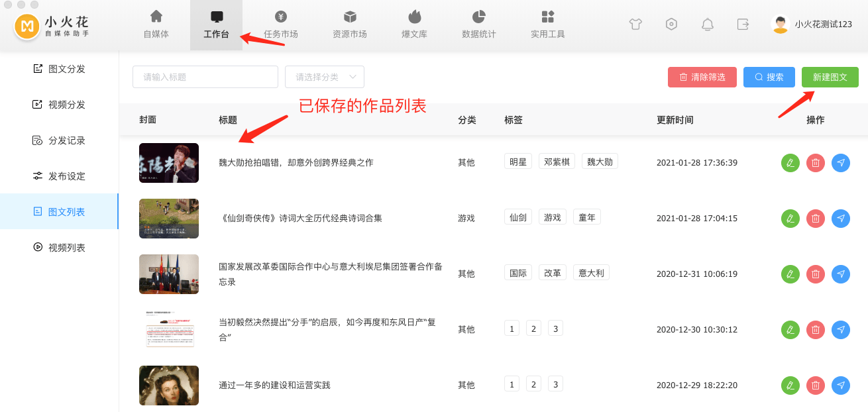Click the 新建图文 button

(830, 77)
